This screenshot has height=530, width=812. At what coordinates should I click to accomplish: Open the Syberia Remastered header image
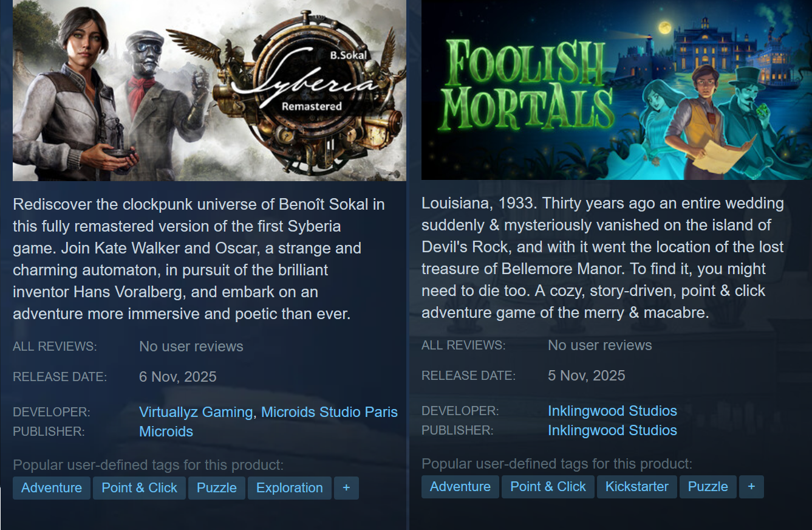210,90
